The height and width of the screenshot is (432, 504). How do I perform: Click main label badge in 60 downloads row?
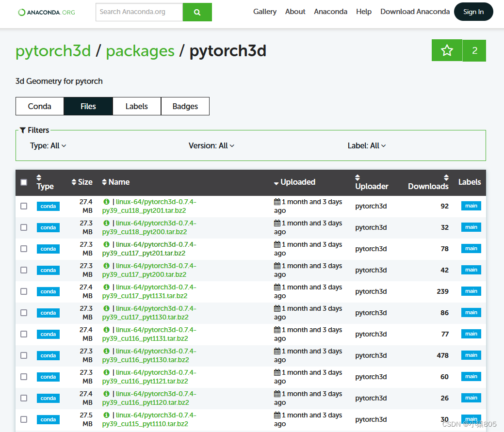[x=471, y=376]
